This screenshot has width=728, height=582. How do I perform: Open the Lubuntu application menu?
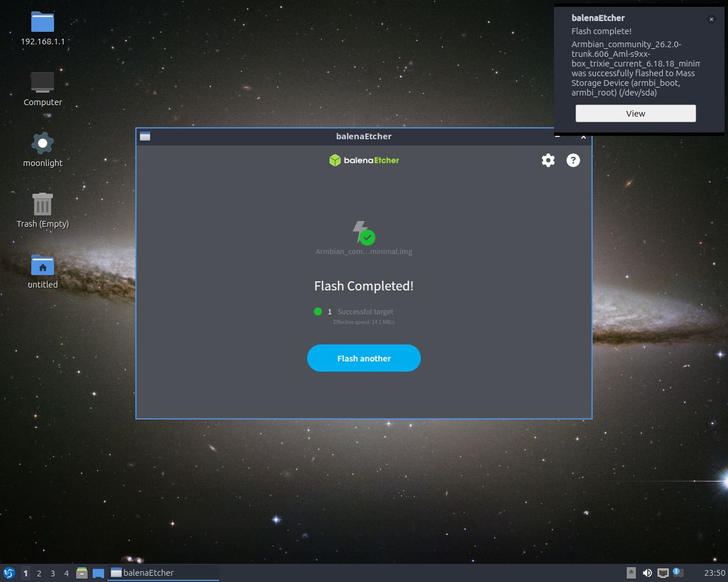tap(9, 573)
